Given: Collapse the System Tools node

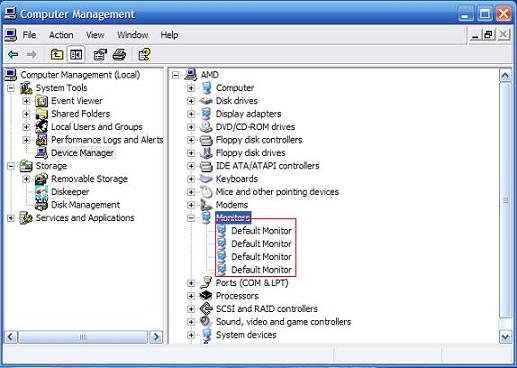Looking at the screenshot, I should pos(11,88).
